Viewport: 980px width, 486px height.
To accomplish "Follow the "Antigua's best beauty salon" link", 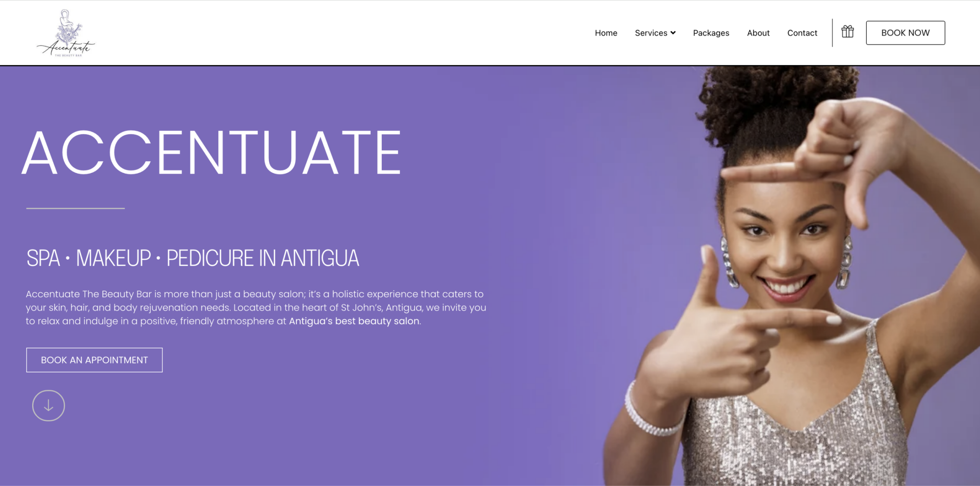I will [x=354, y=321].
